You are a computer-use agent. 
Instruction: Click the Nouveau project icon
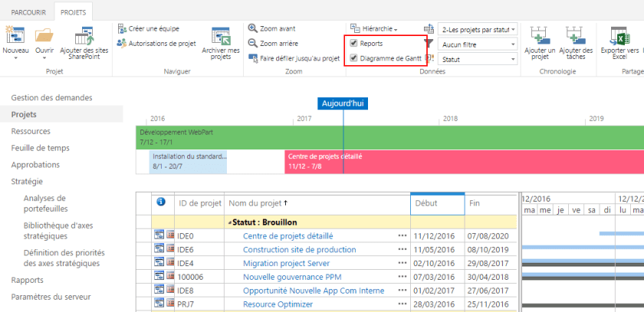15,35
